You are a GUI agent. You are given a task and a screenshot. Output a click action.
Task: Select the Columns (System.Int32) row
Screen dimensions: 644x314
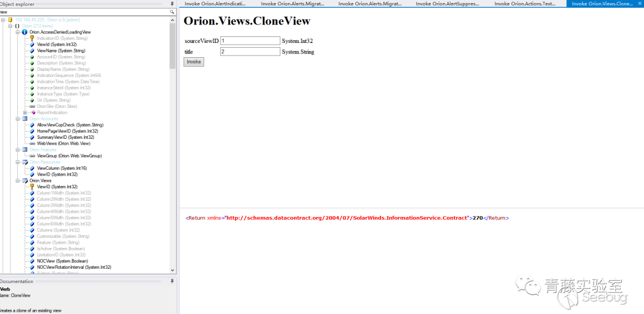[x=58, y=230]
